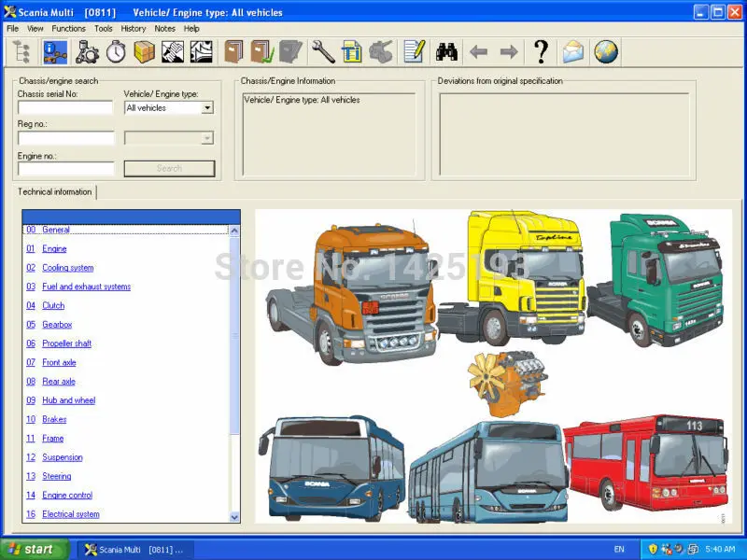
Task: Open the Brakes section link
Action: (54, 419)
